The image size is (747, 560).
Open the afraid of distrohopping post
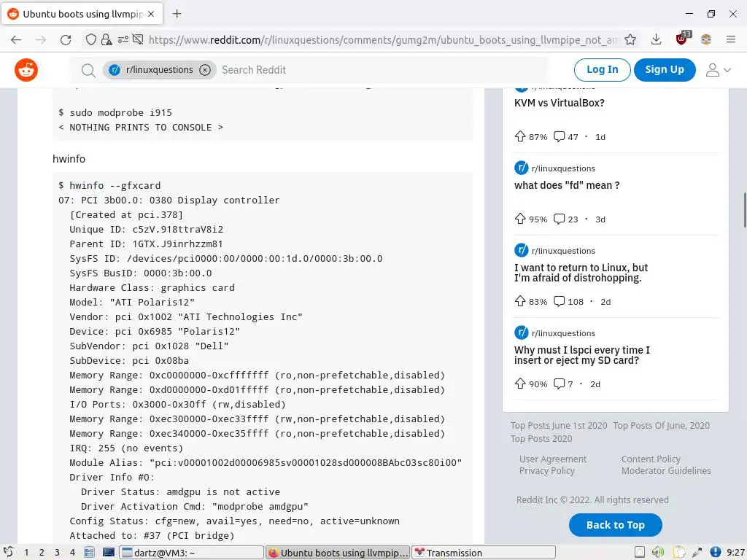tap(581, 273)
